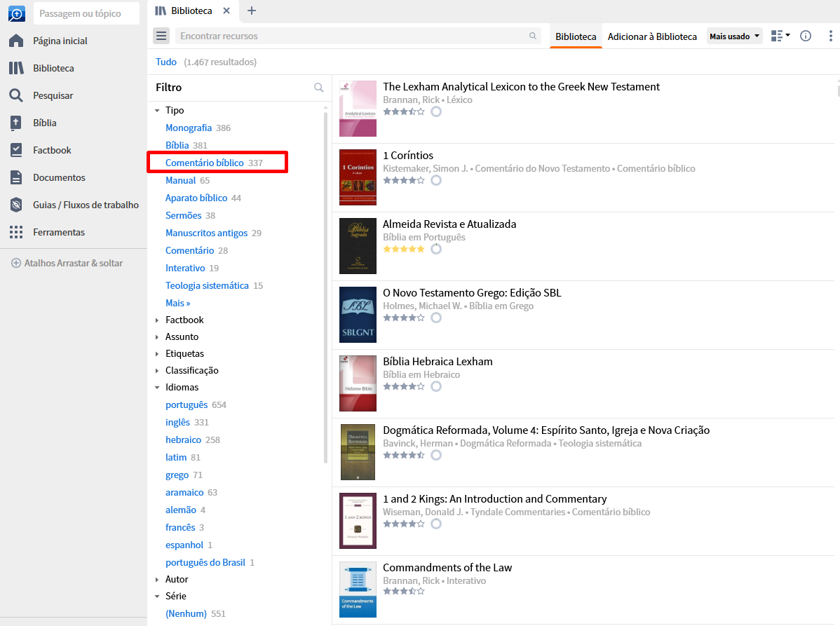
Task: Click the Passagem ou tópico input field
Action: tap(86, 13)
